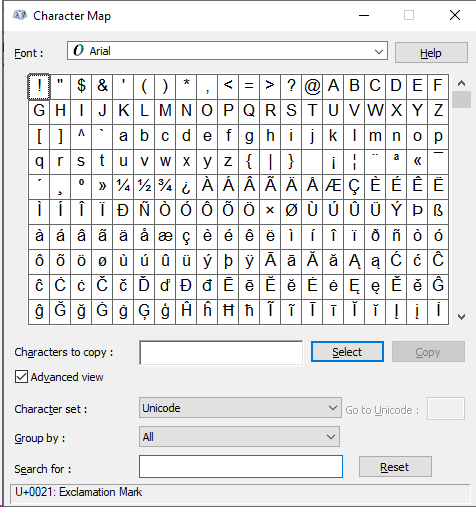The width and height of the screenshot is (476, 507).
Task: Click the Characters to copy text box
Action: [x=221, y=353]
